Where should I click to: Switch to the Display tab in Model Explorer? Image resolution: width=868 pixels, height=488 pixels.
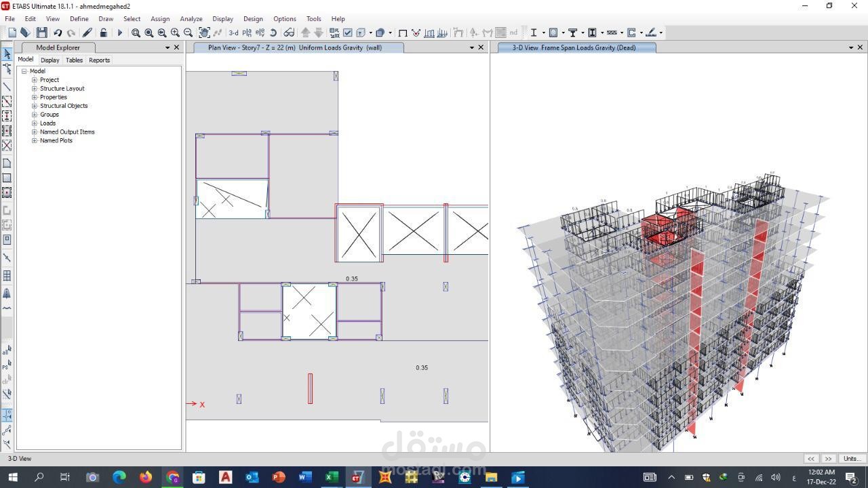click(50, 60)
